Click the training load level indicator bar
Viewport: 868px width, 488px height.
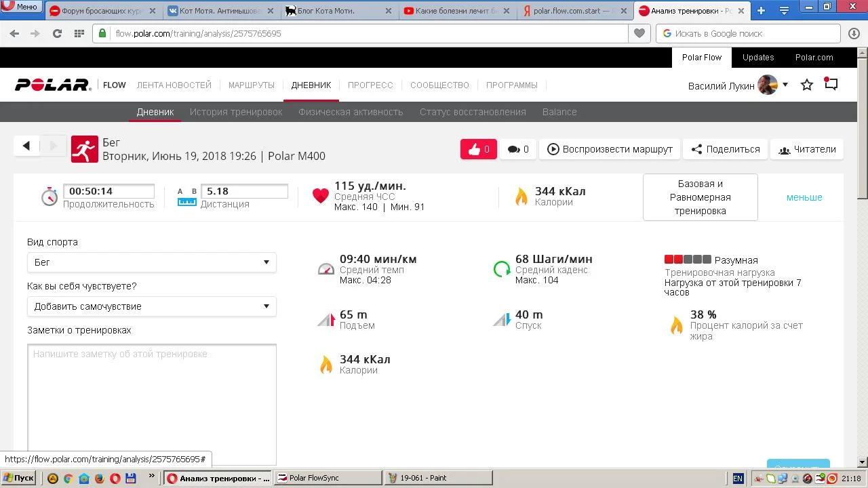[x=688, y=260]
